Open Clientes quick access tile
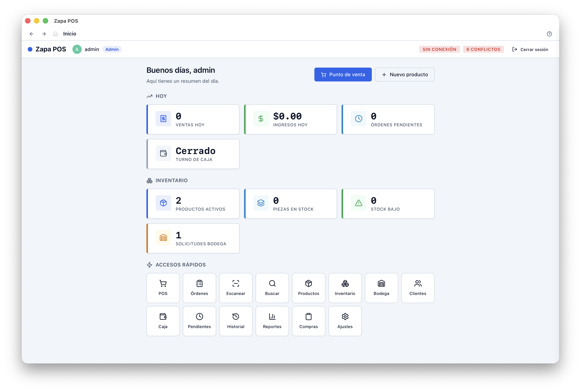Screen dimensions: 581x392 click(418, 288)
